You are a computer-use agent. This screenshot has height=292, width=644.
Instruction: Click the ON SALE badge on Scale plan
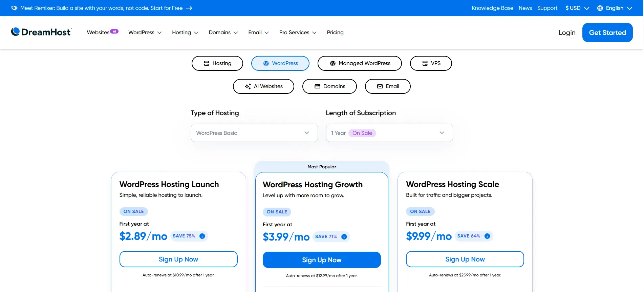coord(420,211)
